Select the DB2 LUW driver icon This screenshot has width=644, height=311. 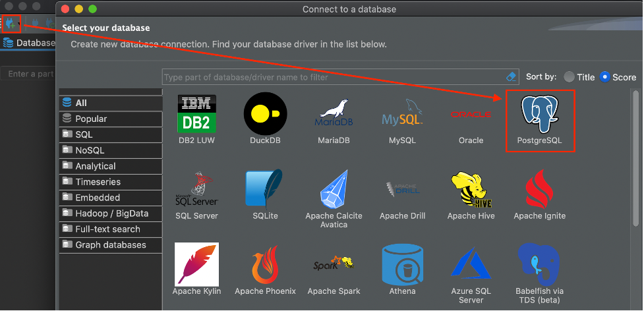point(196,114)
